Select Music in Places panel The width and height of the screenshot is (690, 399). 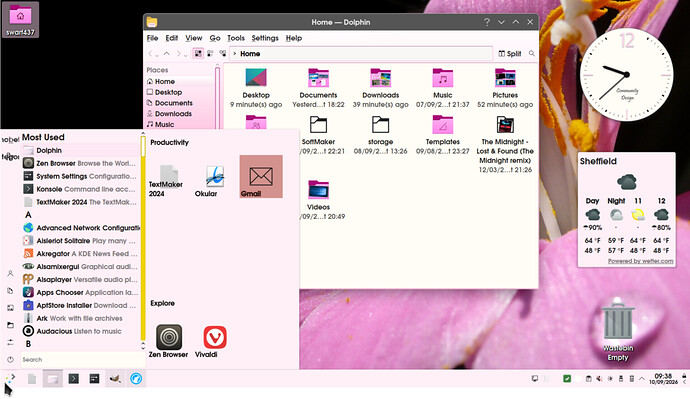[180, 124]
